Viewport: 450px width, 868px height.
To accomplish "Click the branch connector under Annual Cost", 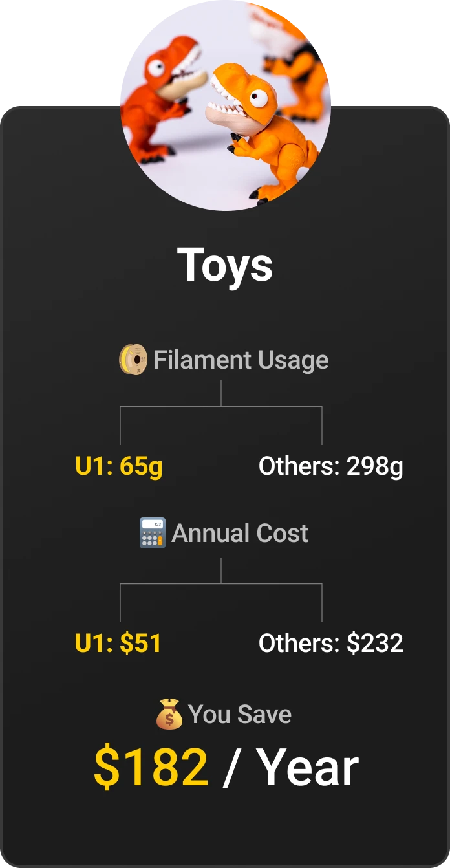I will click(x=221, y=584).
